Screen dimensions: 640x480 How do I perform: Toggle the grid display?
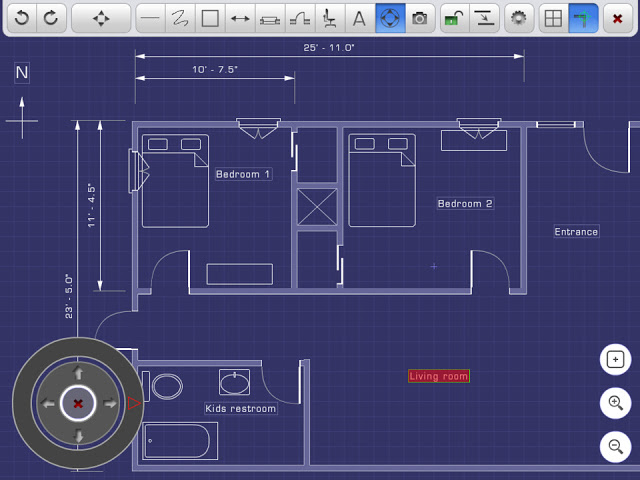pyautogui.click(x=553, y=18)
